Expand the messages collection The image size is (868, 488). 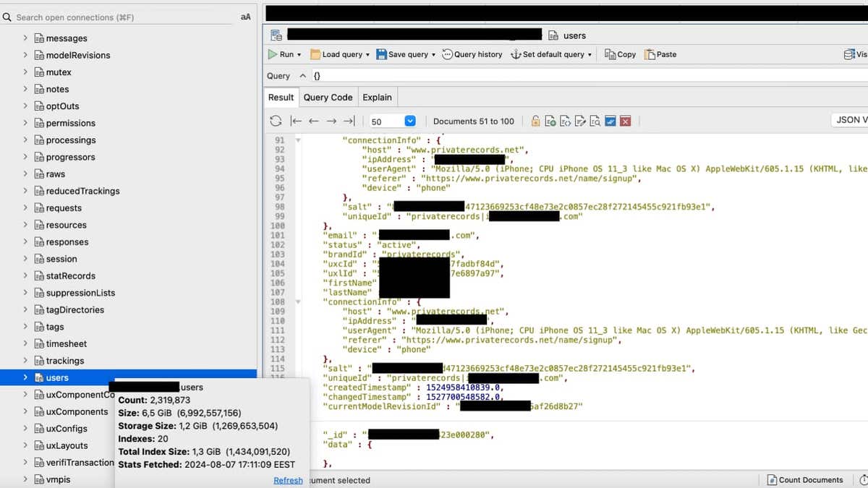pyautogui.click(x=25, y=38)
